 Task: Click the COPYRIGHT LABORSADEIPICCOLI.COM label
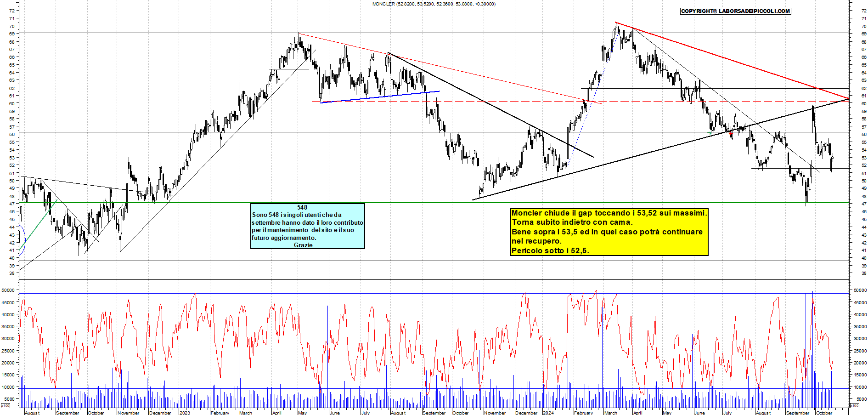pos(735,11)
